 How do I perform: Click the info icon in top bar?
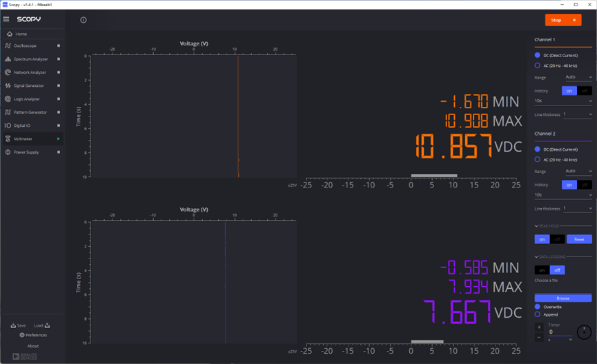coord(84,20)
